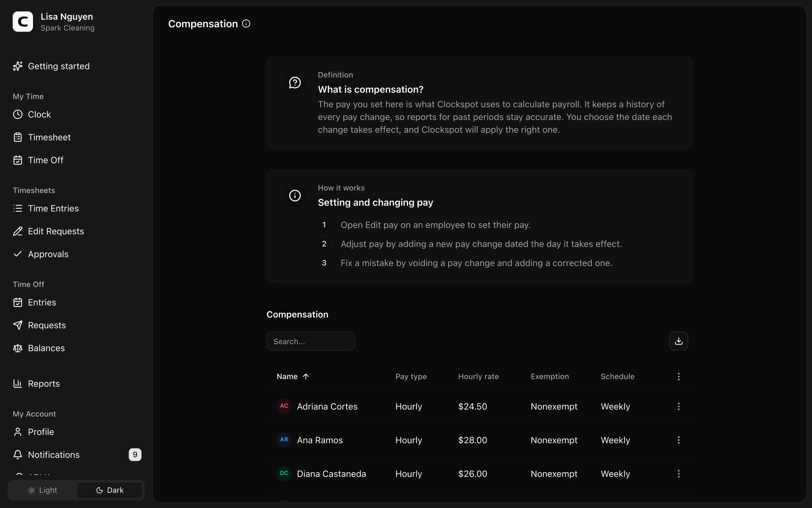The height and width of the screenshot is (508, 812).
Task: Focus the compensation Search field
Action: point(311,341)
